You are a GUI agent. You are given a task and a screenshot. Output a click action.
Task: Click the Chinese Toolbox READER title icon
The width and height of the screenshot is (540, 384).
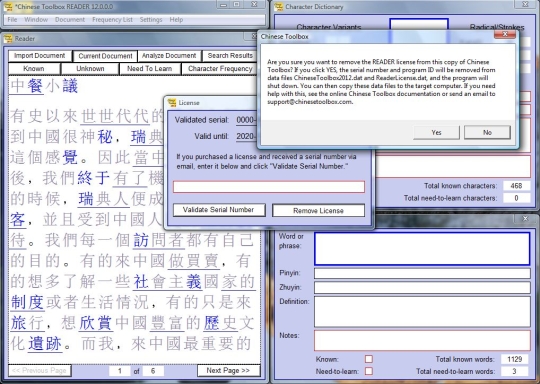coord(9,6)
